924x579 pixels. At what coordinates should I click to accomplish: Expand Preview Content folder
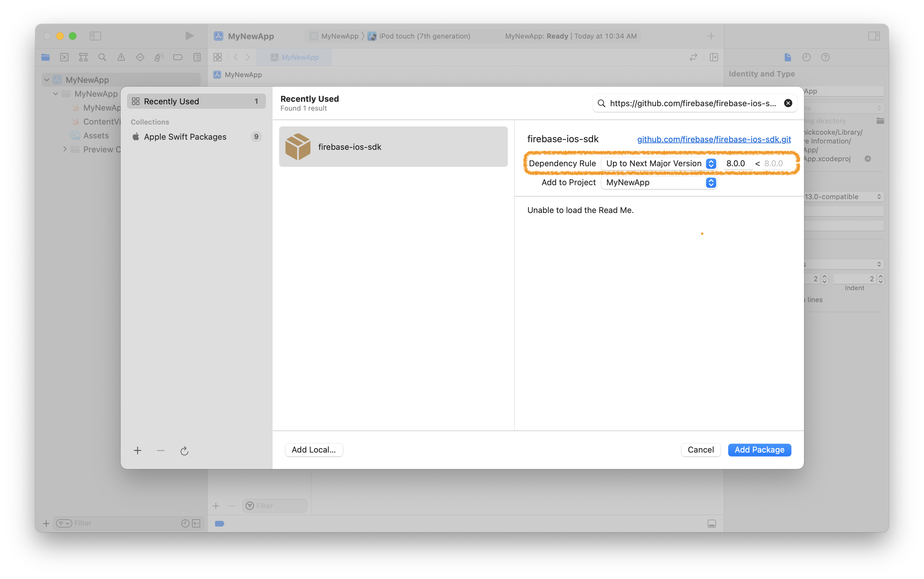point(65,149)
